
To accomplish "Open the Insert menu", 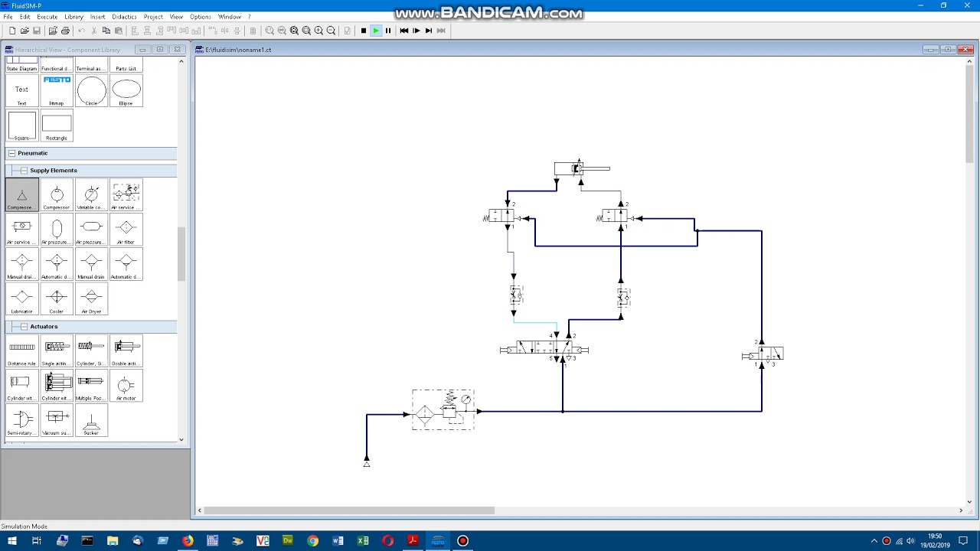I will click(97, 17).
